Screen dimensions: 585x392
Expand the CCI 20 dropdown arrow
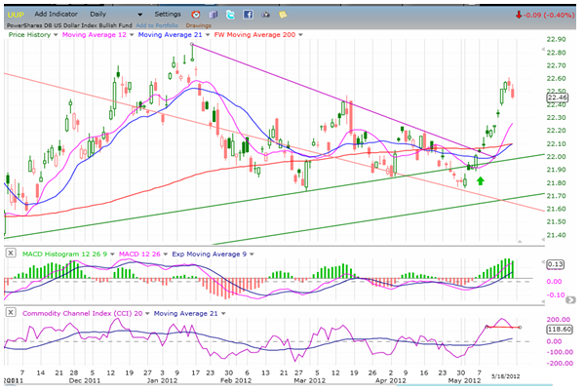pos(147,313)
